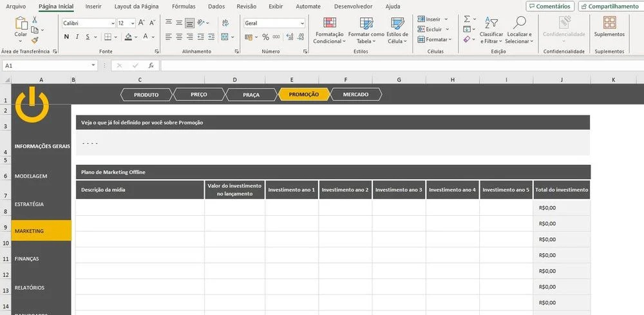Click the Colar paste icon
This screenshot has width=644, height=315.
(x=21, y=23)
